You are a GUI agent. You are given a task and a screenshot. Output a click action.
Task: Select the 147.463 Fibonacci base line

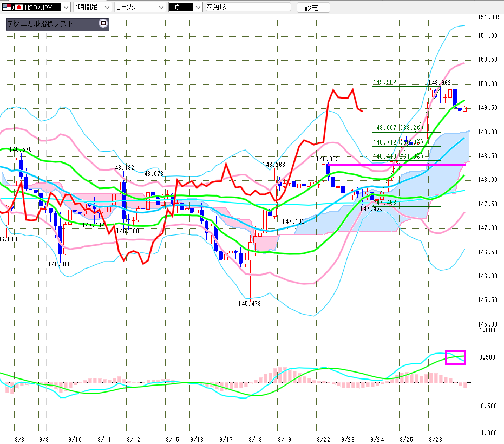tap(411, 206)
